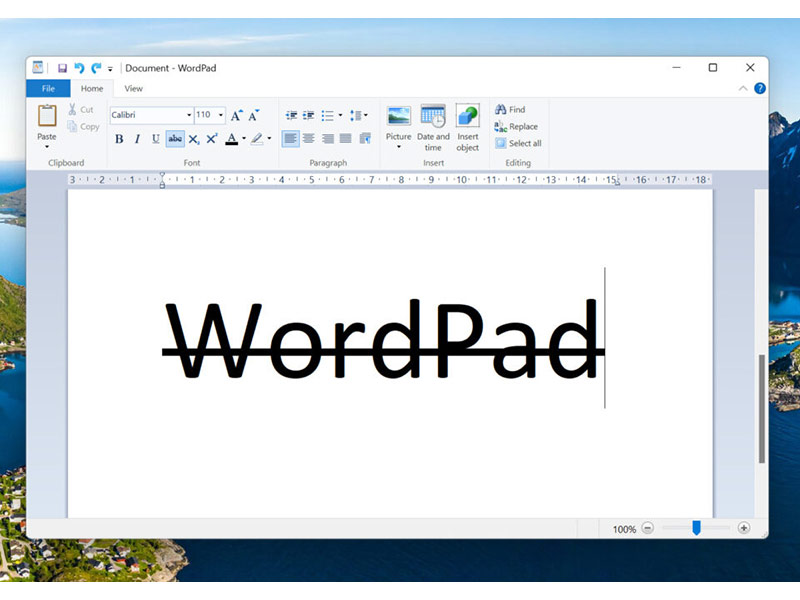This screenshot has width=800, height=600.
Task: Click the first-line indent marker on ruler
Action: 162,175
